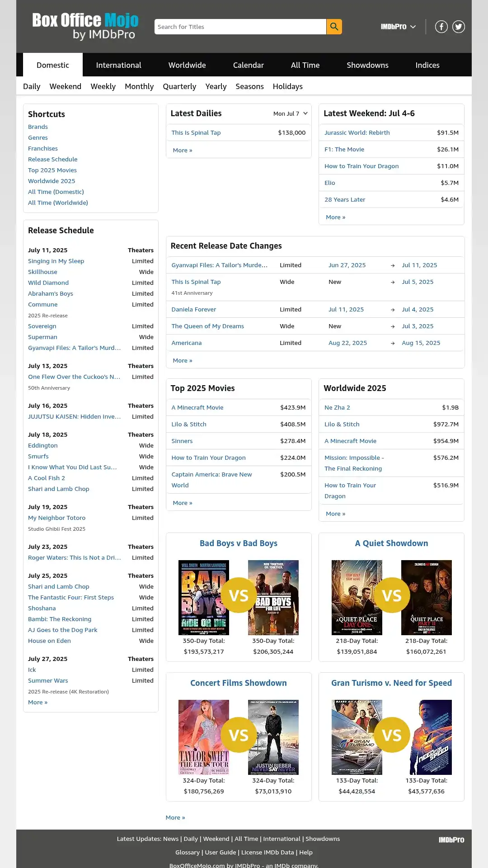
Task: Open the Facebook icon in header
Action: [441, 27]
